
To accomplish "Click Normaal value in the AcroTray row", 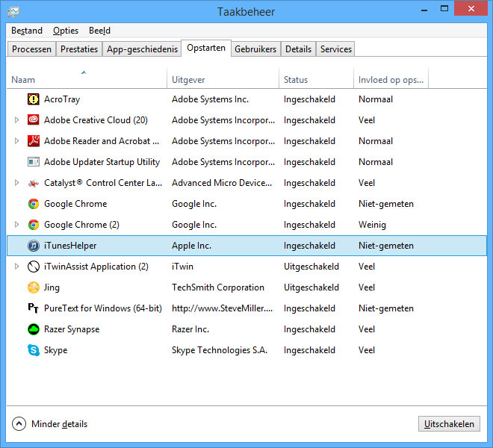I will pos(376,99).
